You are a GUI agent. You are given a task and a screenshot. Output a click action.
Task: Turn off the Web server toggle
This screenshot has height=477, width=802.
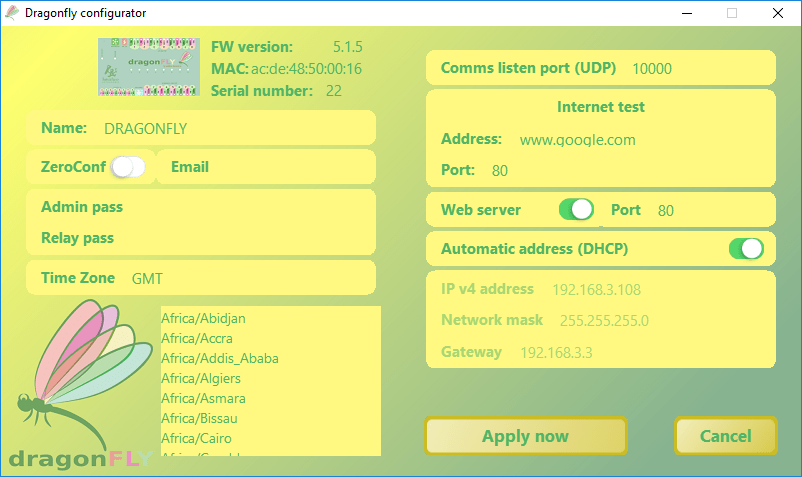click(576, 210)
